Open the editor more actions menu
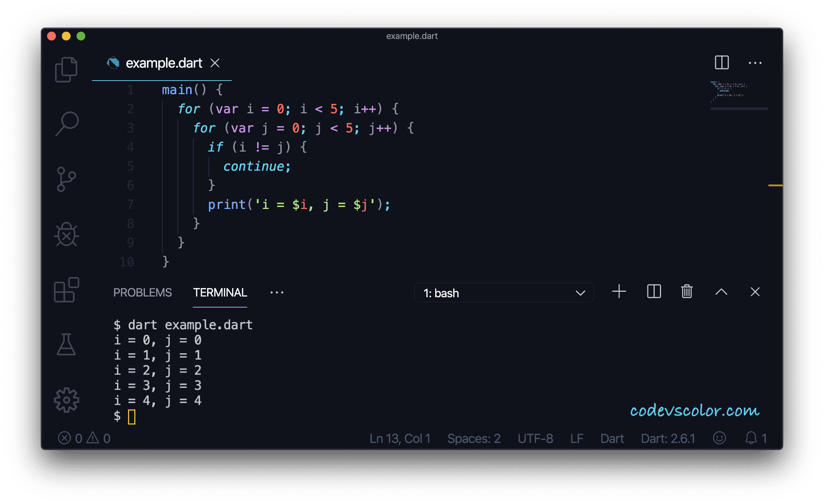The width and height of the screenshot is (824, 504). [x=756, y=63]
